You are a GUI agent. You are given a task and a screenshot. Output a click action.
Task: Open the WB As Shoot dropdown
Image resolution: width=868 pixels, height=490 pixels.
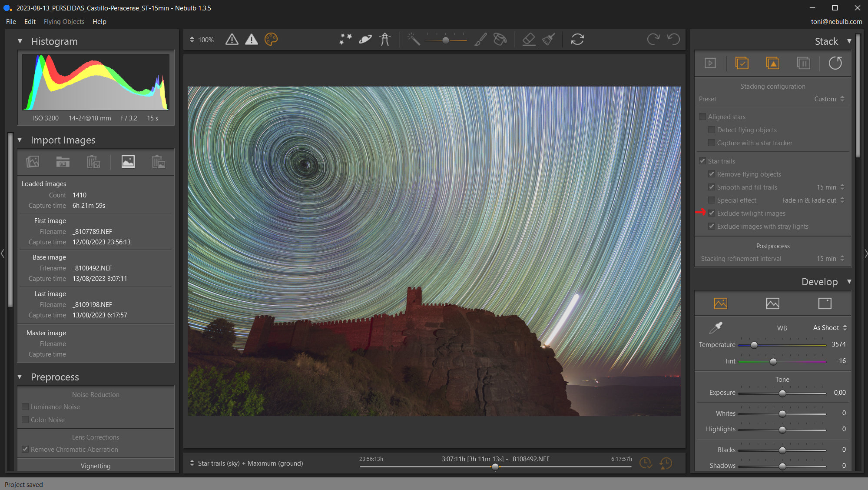pos(830,328)
